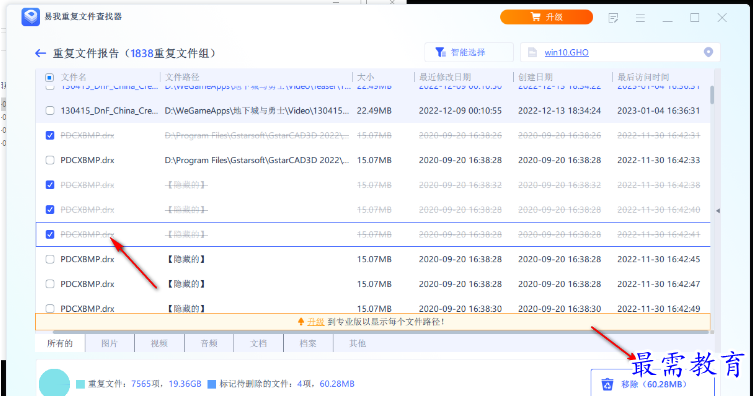The height and width of the screenshot is (396, 753).
Task: Switch to the 所有的 tab
Action: tap(60, 343)
